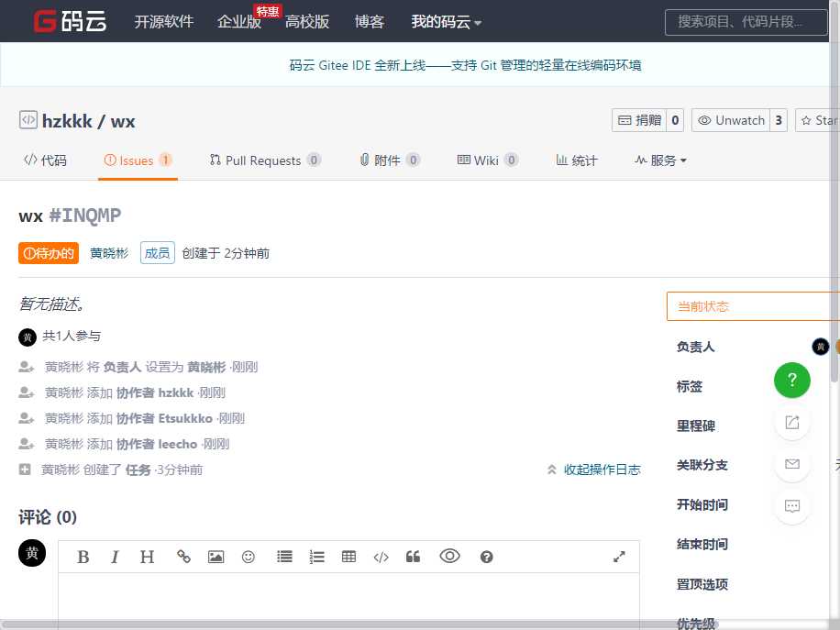Open the emoji picker in editor
The width and height of the screenshot is (840, 630).
248,558
